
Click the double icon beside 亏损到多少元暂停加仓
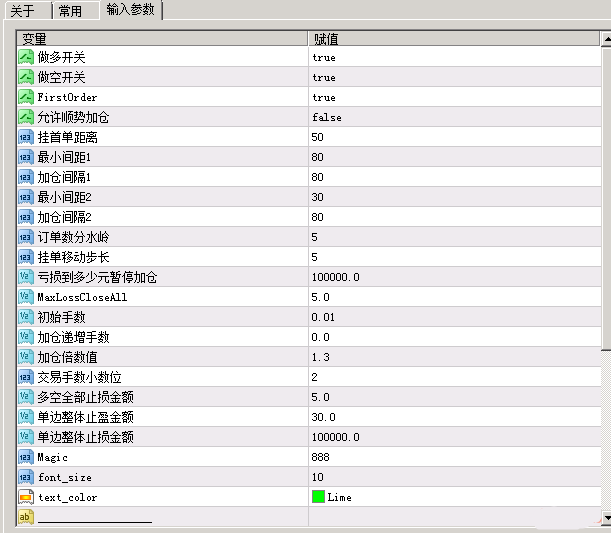pyautogui.click(x=26, y=277)
